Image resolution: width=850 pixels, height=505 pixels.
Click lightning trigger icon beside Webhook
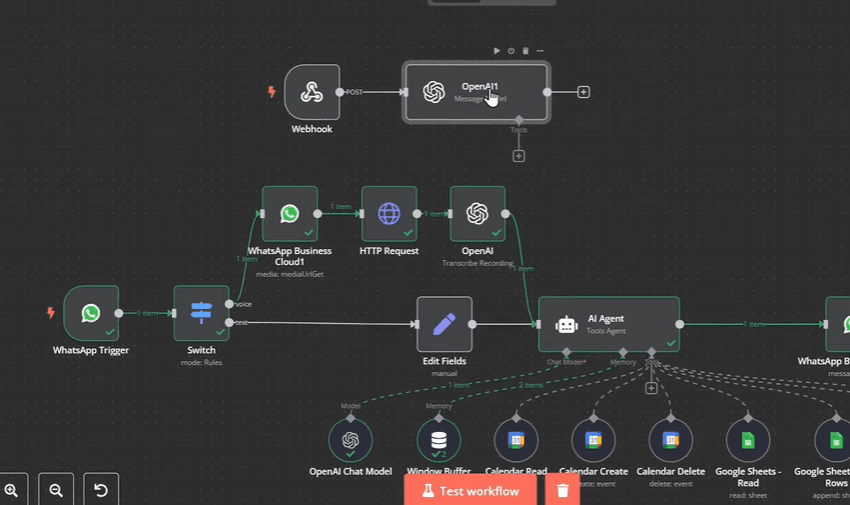click(x=272, y=92)
